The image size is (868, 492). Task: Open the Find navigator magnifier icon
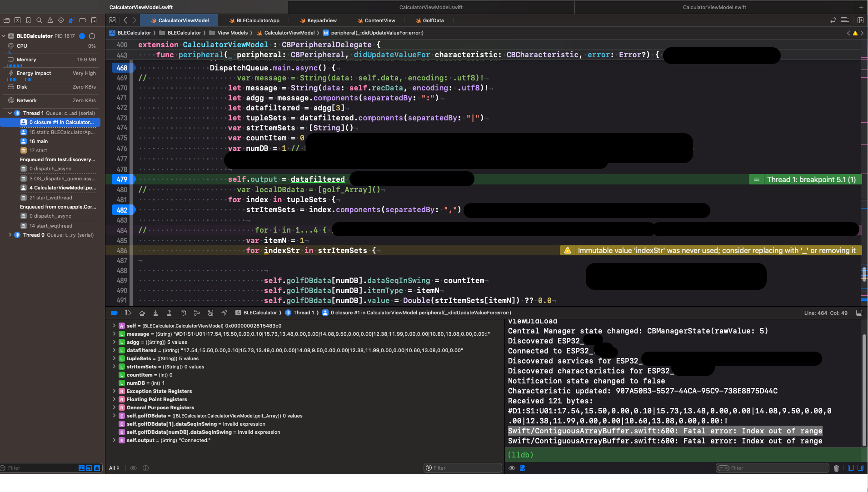click(39, 20)
